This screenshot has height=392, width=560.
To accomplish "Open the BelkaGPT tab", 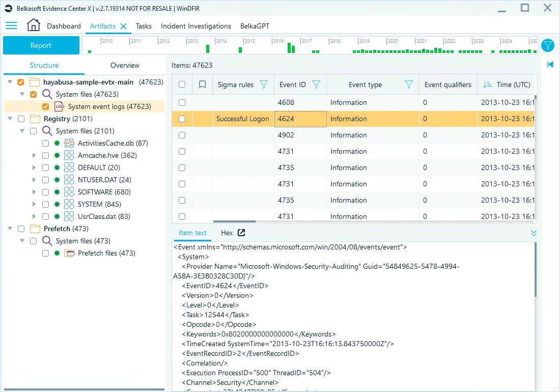I will click(x=255, y=26).
